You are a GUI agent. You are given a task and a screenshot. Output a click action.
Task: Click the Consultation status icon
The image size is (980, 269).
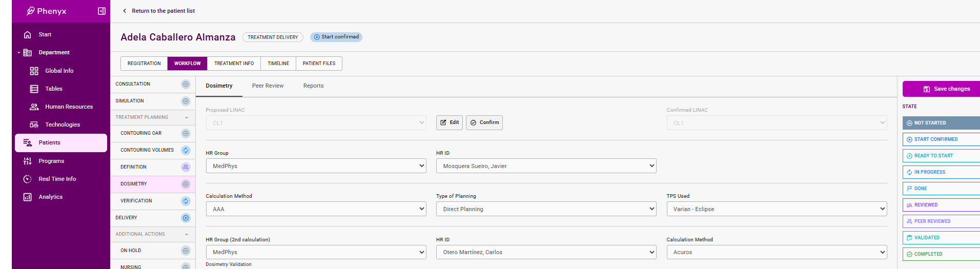[x=186, y=85]
